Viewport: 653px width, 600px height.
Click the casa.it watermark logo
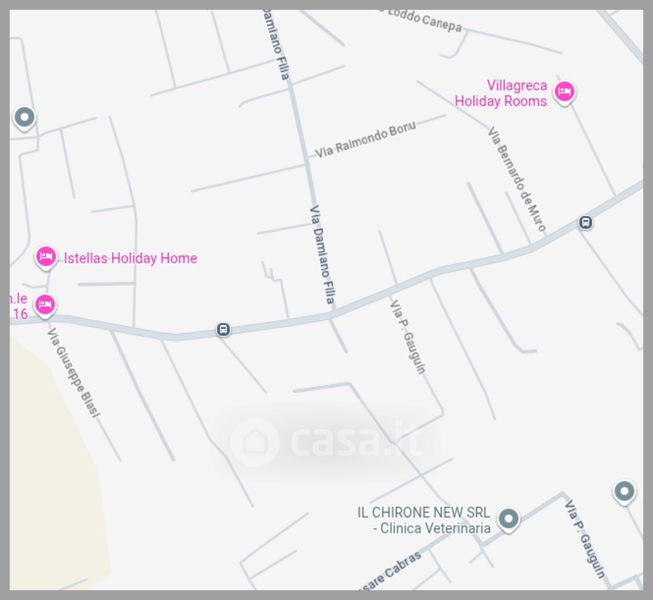pyautogui.click(x=325, y=442)
